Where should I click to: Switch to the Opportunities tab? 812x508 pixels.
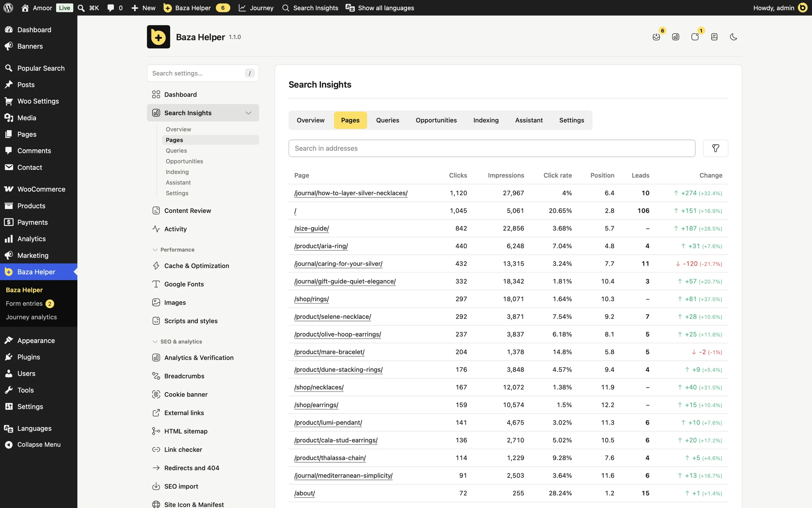436,120
